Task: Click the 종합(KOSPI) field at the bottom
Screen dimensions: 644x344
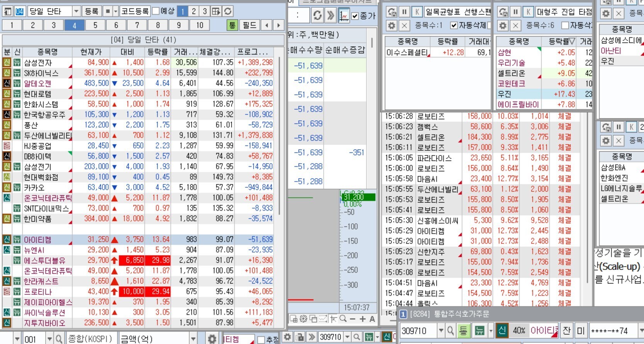Action: coord(91,339)
